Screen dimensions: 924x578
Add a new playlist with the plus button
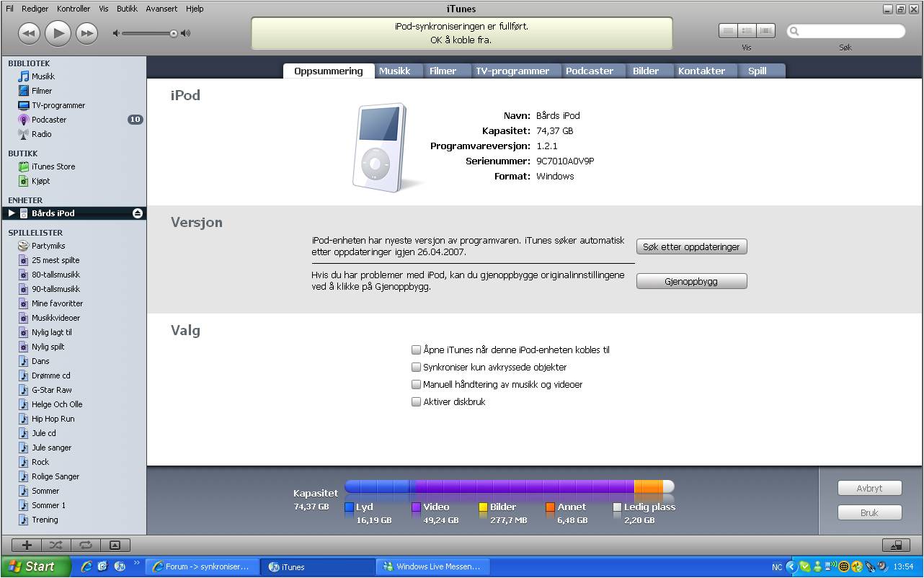[x=27, y=546]
